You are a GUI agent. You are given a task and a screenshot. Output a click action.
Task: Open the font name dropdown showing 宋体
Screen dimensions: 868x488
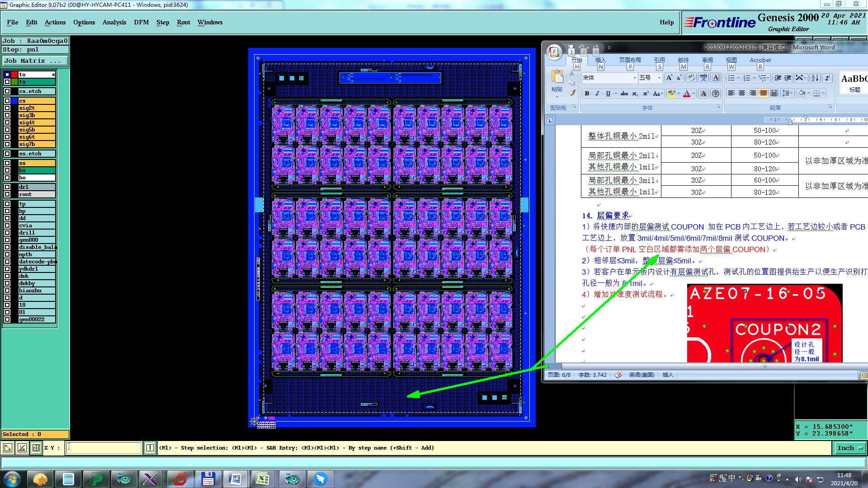[634, 78]
